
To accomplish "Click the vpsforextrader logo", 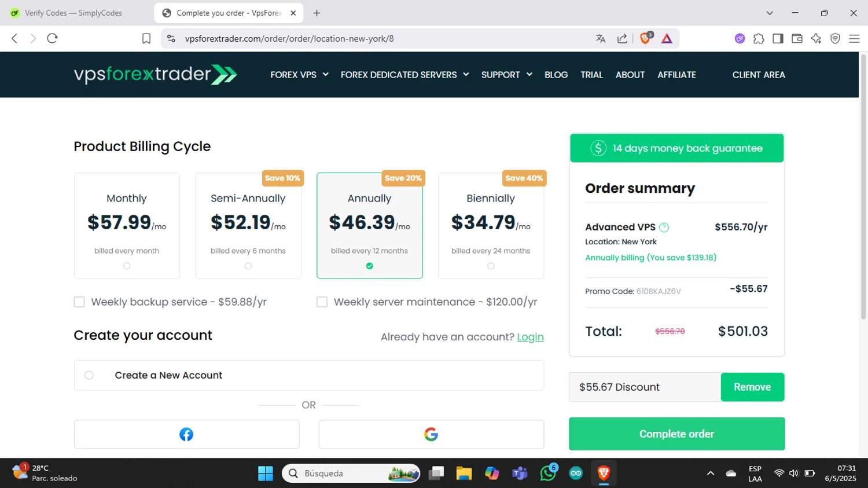I will click(155, 75).
